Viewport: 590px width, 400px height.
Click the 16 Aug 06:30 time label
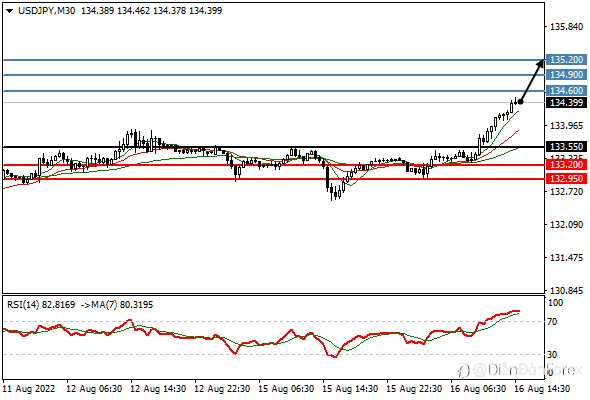coord(478,388)
